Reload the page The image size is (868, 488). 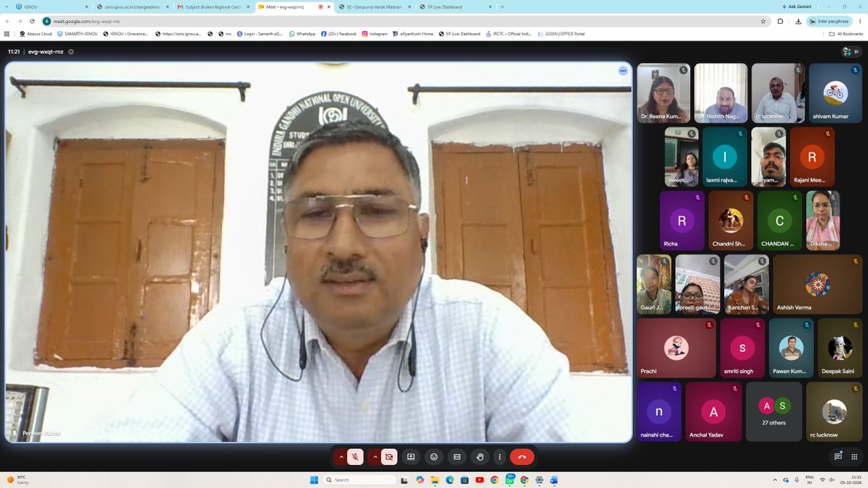pos(32,21)
